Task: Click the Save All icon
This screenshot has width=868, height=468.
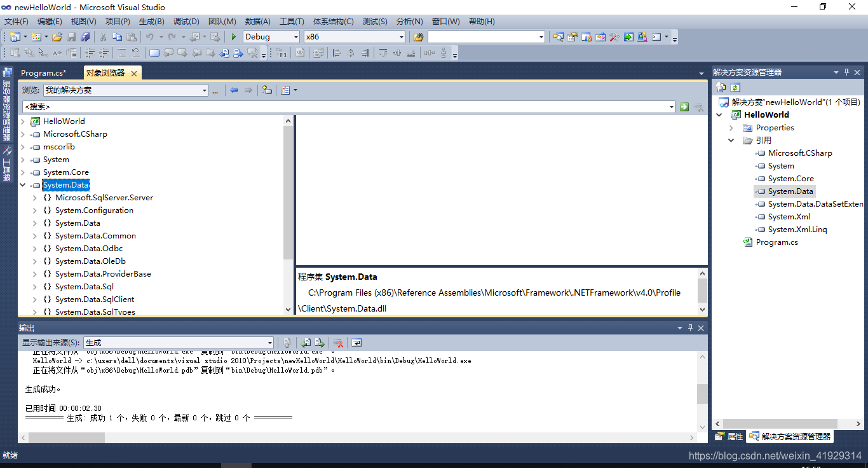Action: [85, 37]
